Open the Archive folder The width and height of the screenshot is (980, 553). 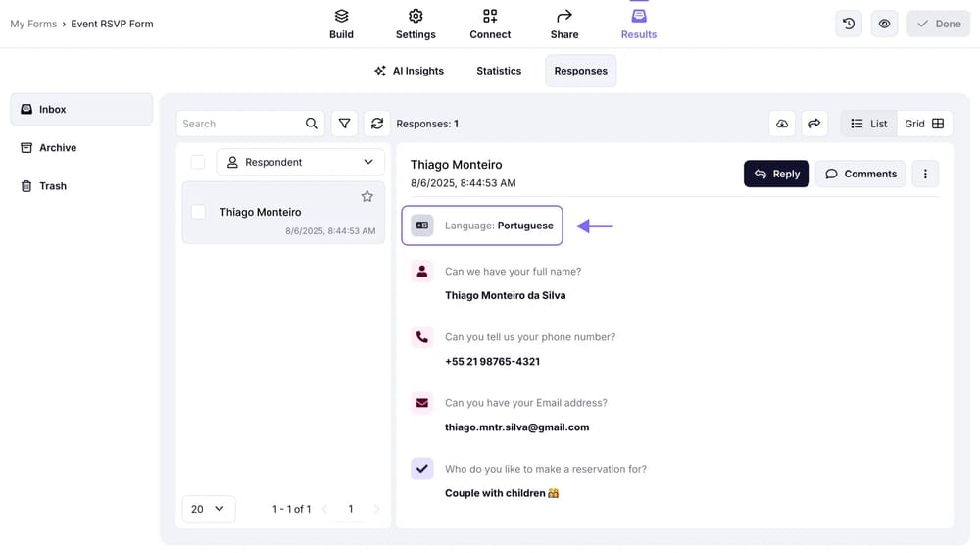click(x=57, y=148)
